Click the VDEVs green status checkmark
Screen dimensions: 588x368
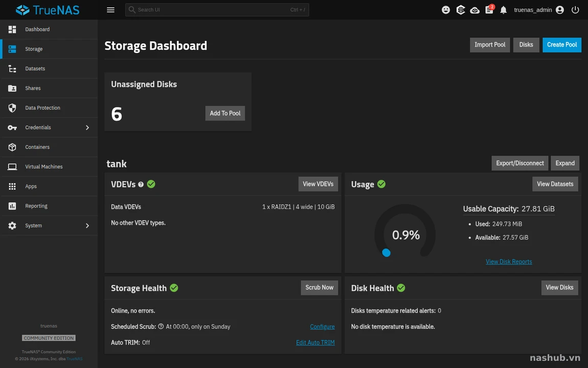point(151,184)
